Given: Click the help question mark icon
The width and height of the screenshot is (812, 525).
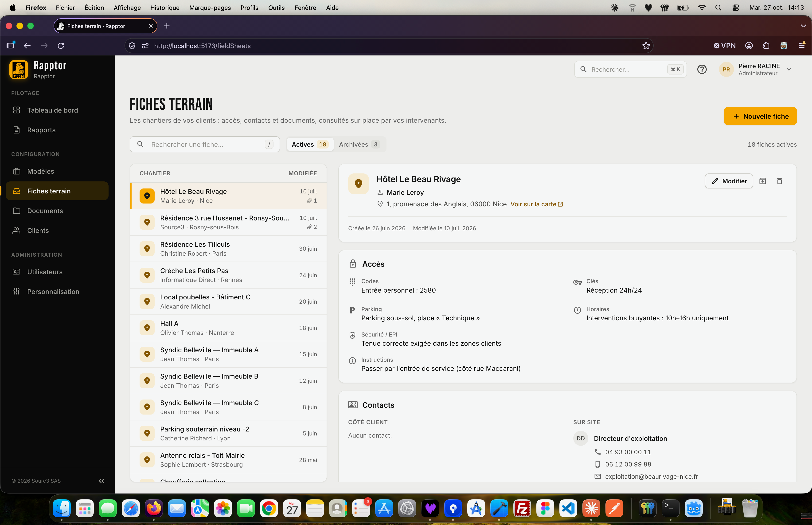Looking at the screenshot, I should pos(702,70).
